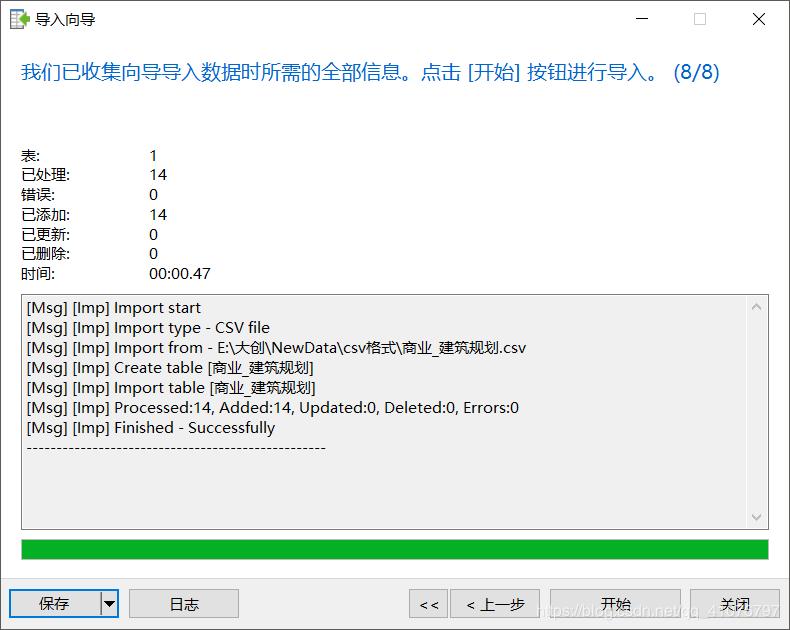790x630 pixels.
Task: Click the green import progress bar
Action: (x=394, y=549)
